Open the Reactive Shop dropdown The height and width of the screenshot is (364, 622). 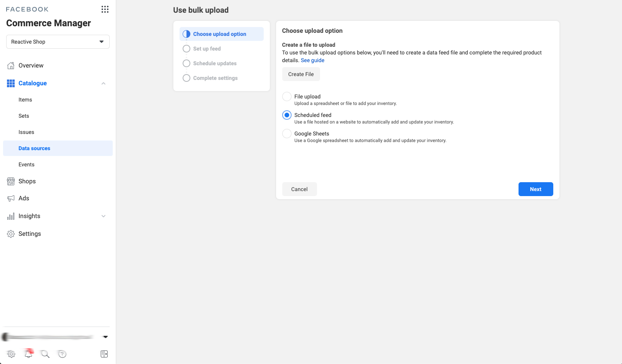point(58,42)
